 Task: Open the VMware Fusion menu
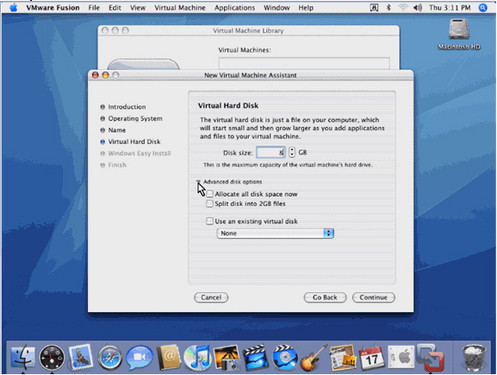[53, 8]
